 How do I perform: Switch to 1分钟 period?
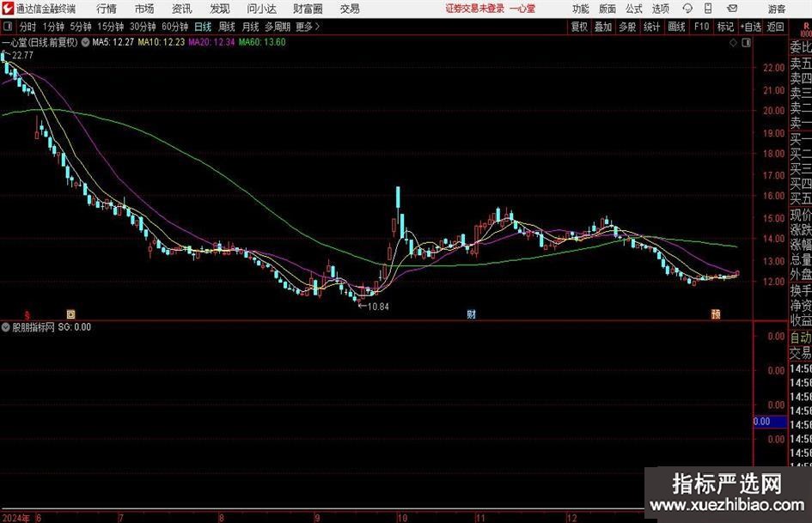(x=53, y=27)
